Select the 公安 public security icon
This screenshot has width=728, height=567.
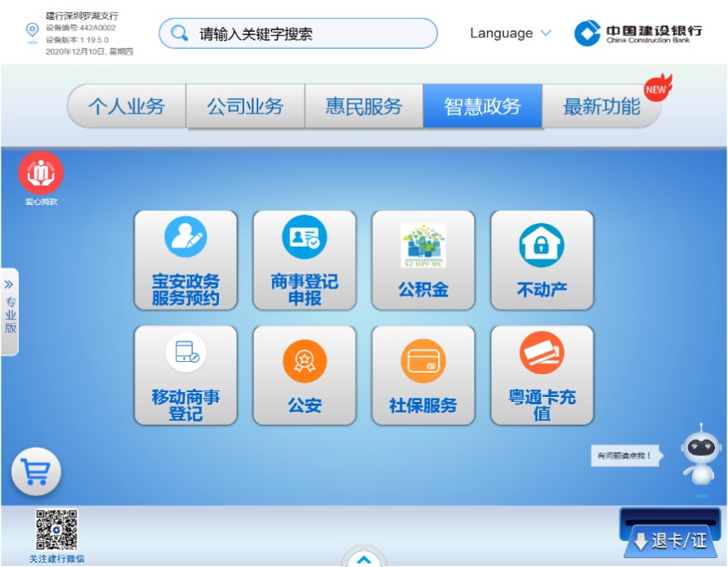pos(304,375)
